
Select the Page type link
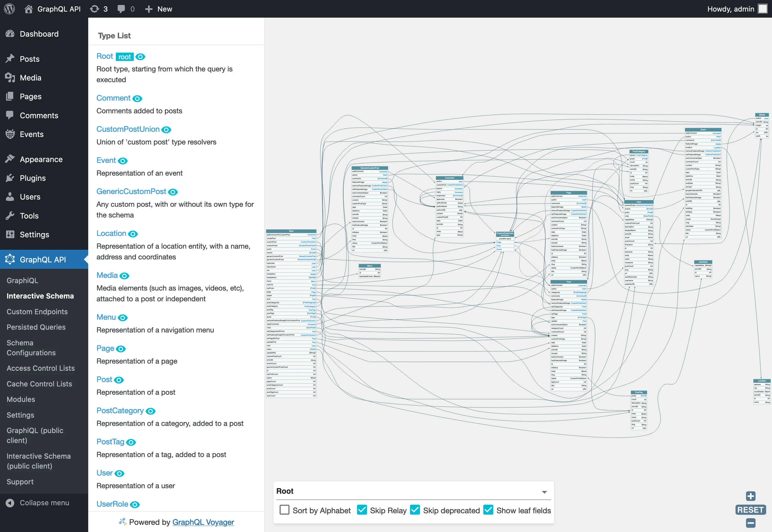[x=105, y=348]
